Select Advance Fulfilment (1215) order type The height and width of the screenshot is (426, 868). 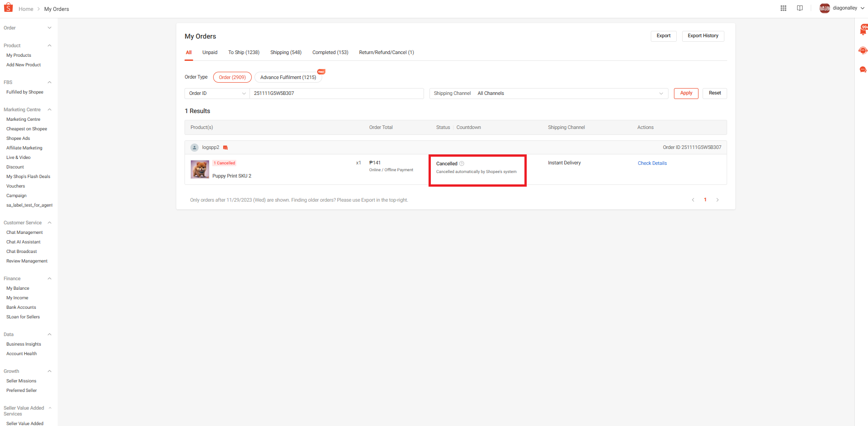point(288,77)
